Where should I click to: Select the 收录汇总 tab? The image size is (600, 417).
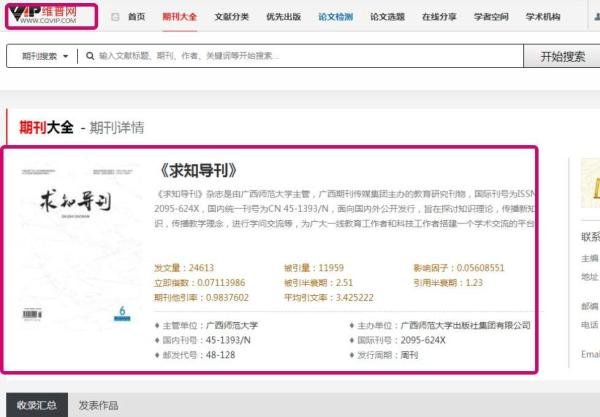click(x=37, y=405)
